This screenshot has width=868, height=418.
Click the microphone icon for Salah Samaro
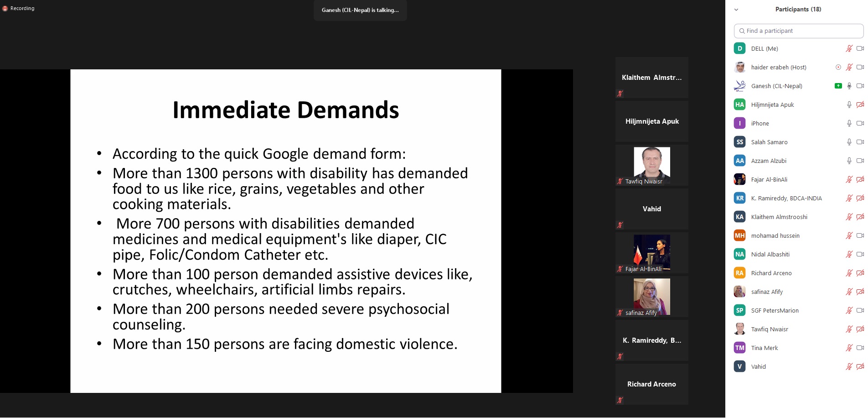pos(849,142)
